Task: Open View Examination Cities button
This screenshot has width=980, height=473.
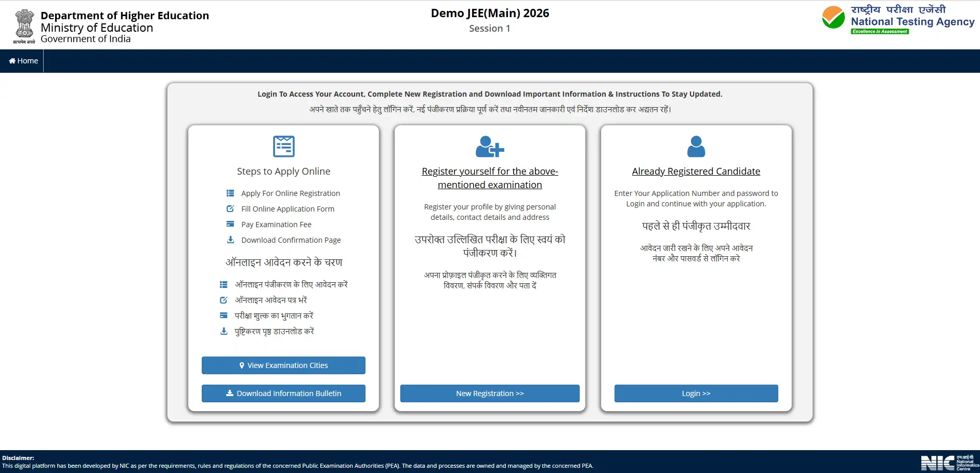Action: 283,365
